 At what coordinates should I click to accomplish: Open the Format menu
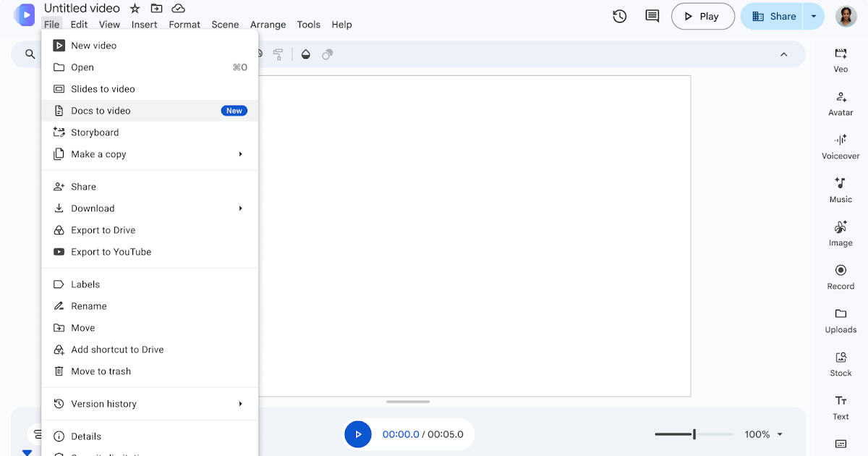click(184, 25)
